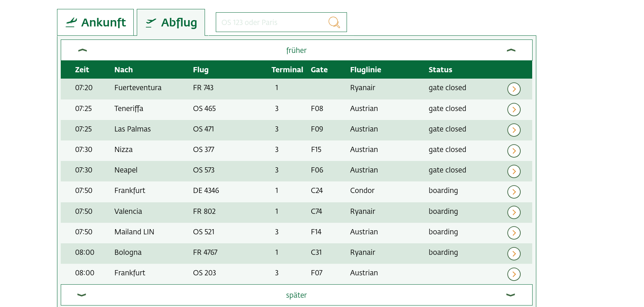
Task: Click right up chevron in früher bar
Action: coord(511,50)
